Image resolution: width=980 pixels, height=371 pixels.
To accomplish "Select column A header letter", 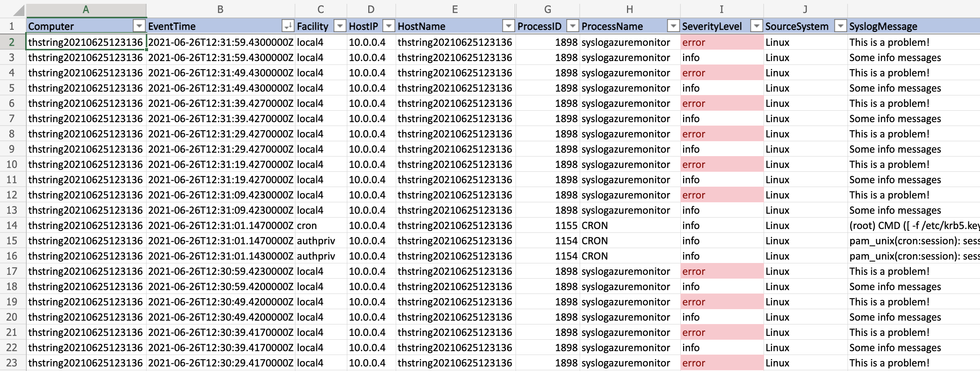I will click(85, 10).
